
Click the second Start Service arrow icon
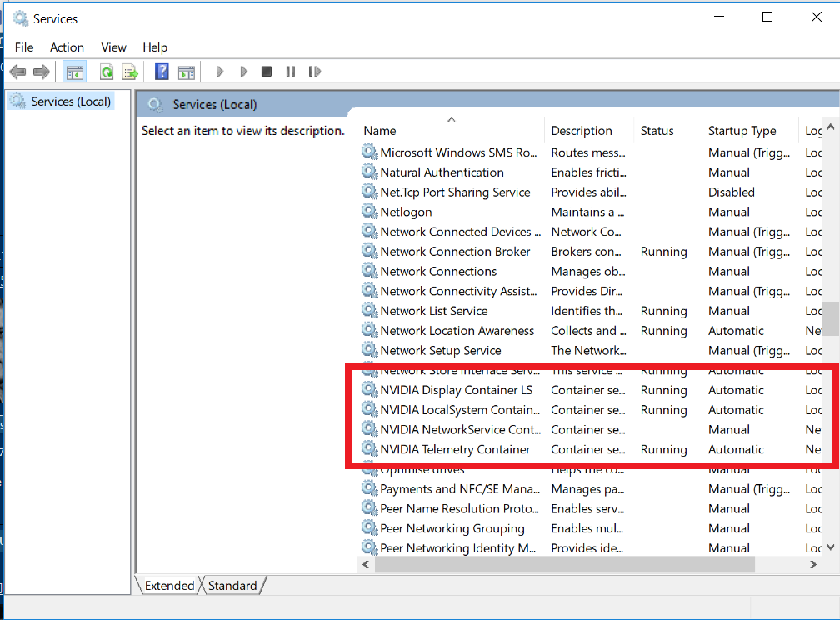(243, 72)
